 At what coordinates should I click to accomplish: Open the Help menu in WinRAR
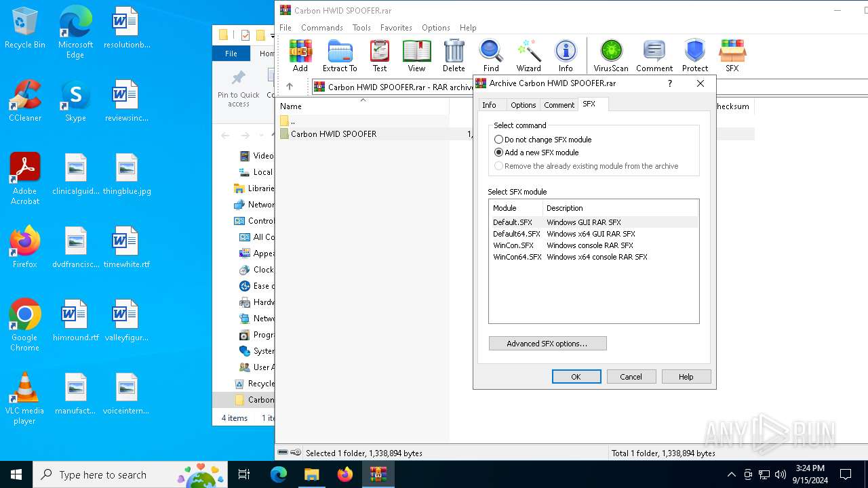468,28
